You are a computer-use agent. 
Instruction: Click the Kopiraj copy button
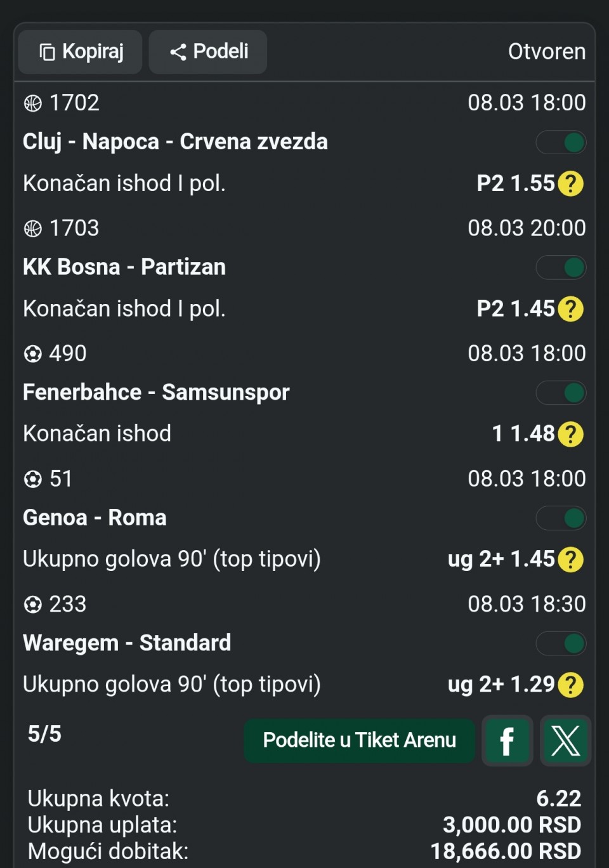click(x=81, y=51)
